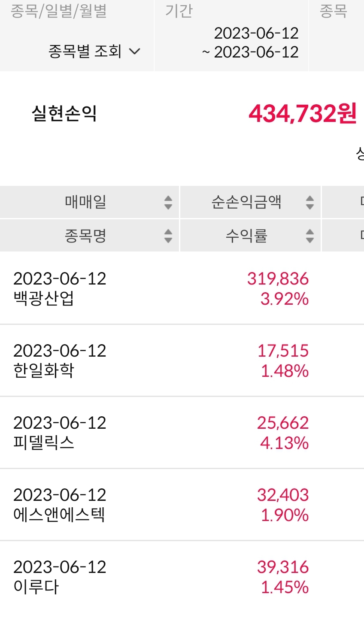Screen dimensions: 364x618
Task: Tap the 이루다 stock entry
Action: (36, 587)
